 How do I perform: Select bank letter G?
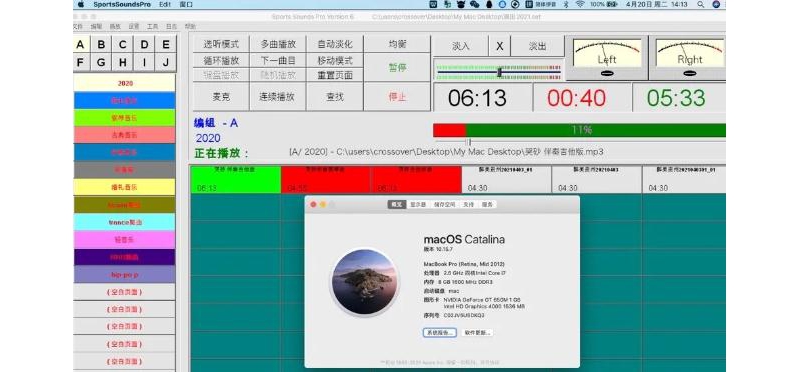point(101,62)
